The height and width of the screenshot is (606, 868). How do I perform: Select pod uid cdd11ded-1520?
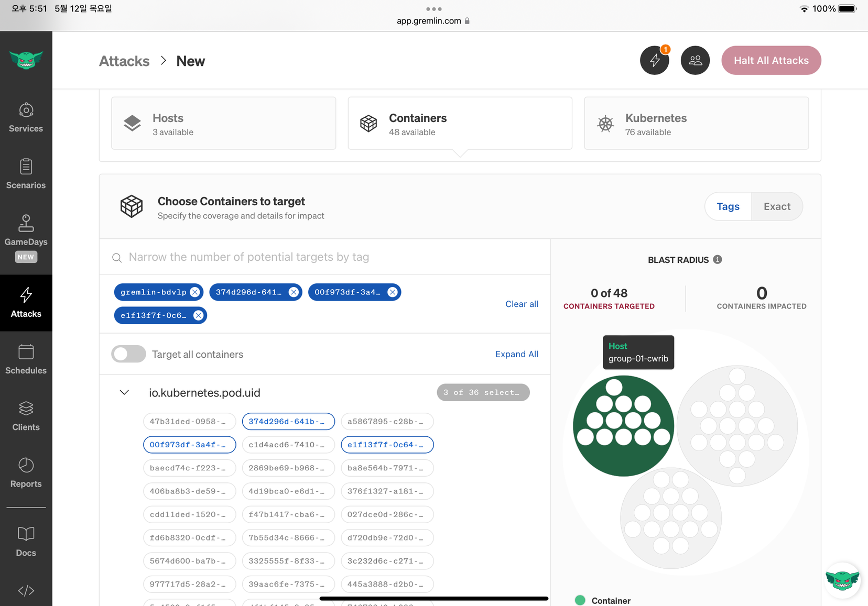189,514
